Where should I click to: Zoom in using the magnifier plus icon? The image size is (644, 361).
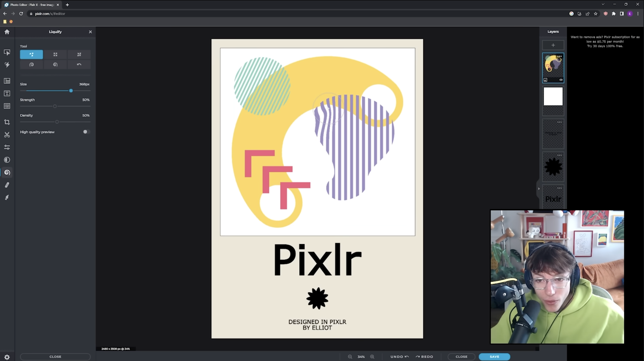pos(372,357)
